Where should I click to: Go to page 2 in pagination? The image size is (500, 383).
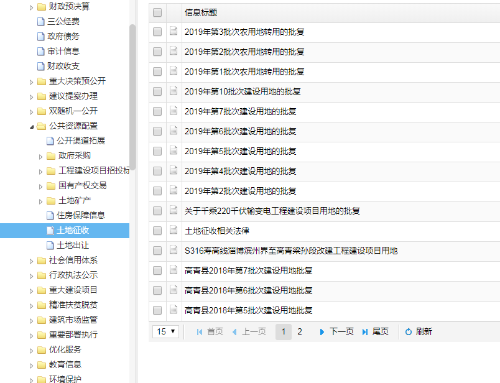click(x=300, y=332)
